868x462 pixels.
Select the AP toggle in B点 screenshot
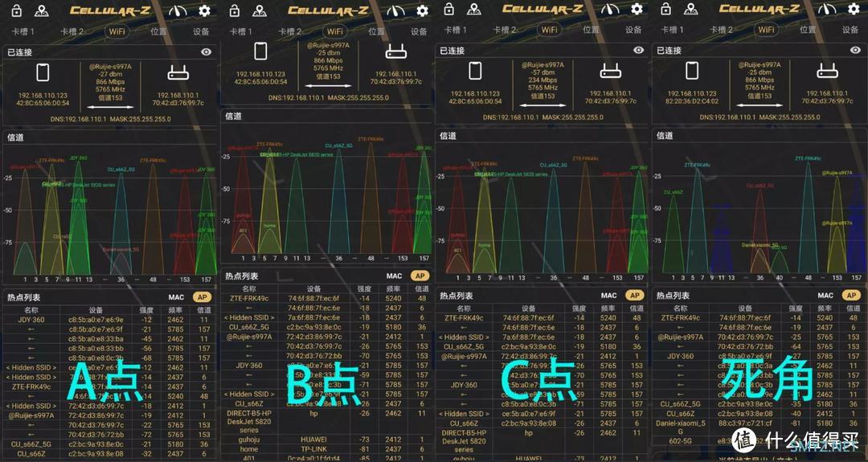click(x=420, y=276)
